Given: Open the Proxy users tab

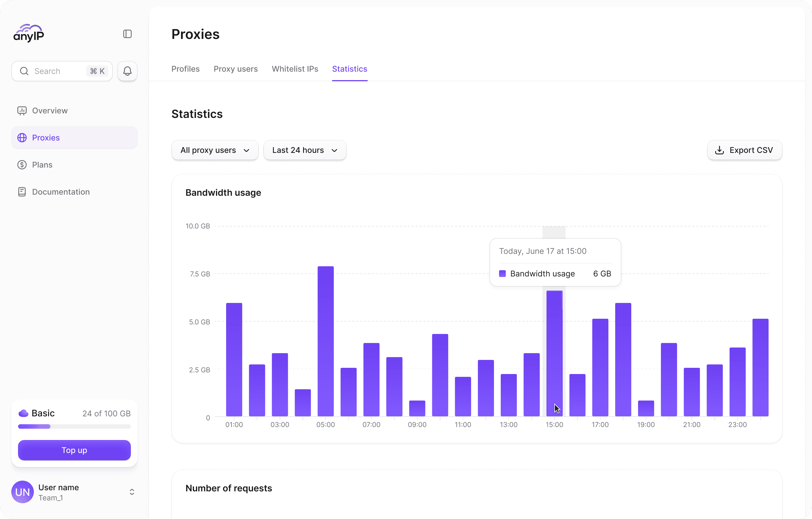Looking at the screenshot, I should 235,69.
